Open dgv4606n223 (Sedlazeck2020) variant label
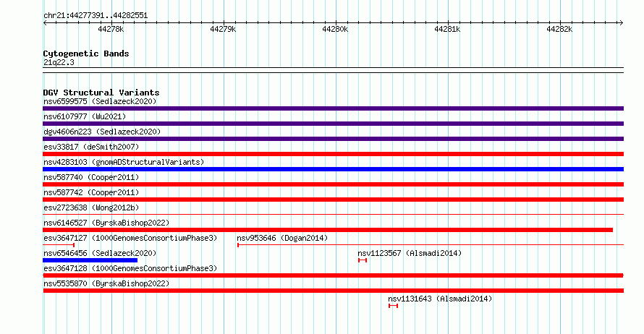The image size is (644, 334). (x=102, y=132)
